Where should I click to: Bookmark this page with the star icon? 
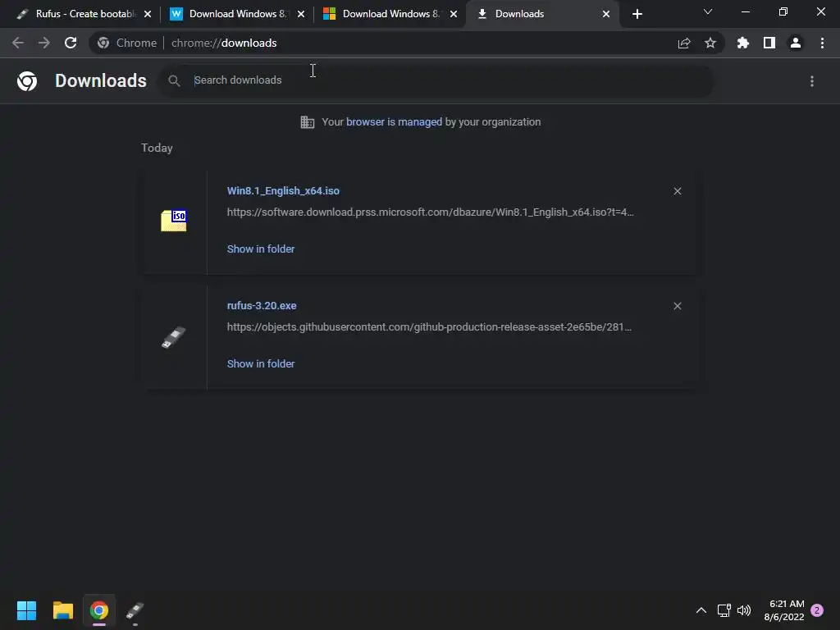pyautogui.click(x=710, y=43)
